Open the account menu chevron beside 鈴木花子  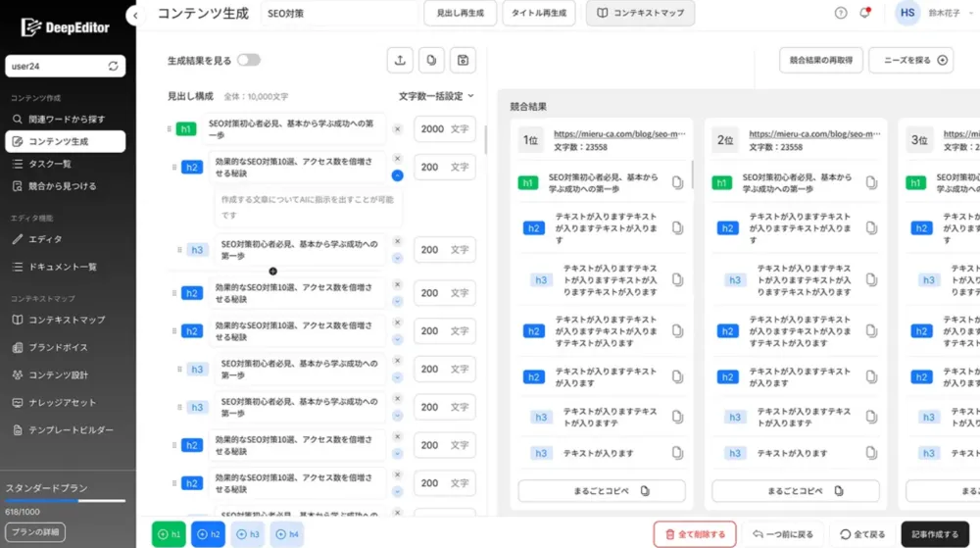pos(970,13)
